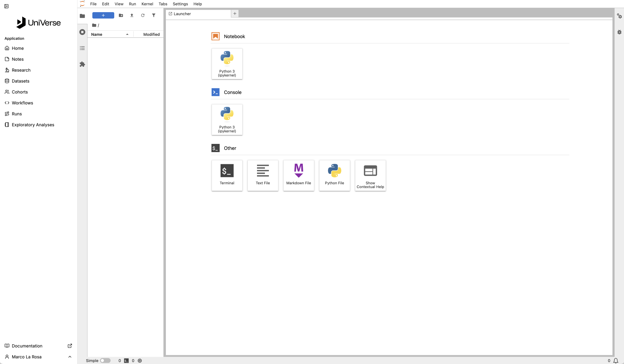Launch Terminal from the Other section
624x364 pixels.
tap(227, 175)
